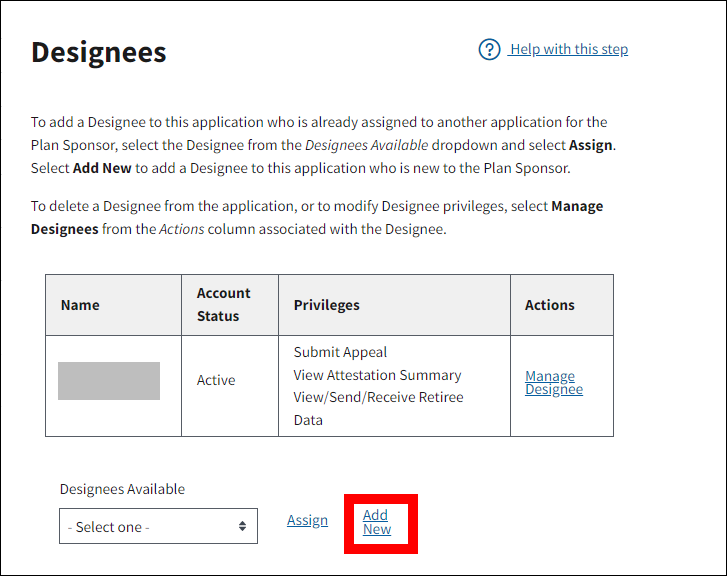This screenshot has width=727, height=576.
Task: Click the question mark help icon
Action: coord(489,50)
